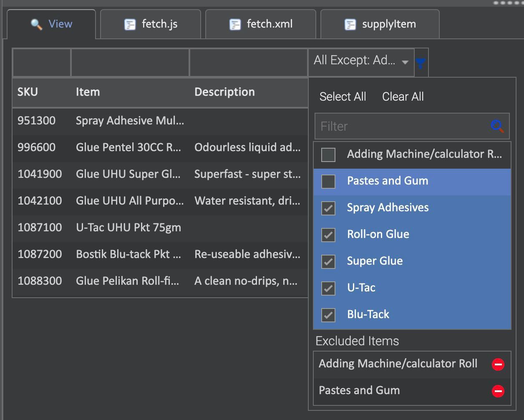Sort by the SKU column header

[28, 92]
